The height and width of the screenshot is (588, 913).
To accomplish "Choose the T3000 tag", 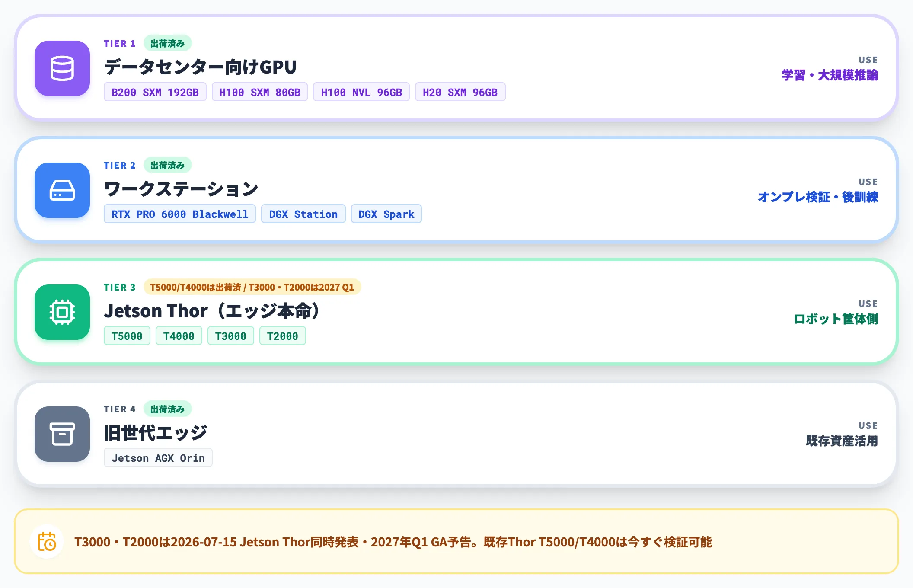I will (x=231, y=336).
